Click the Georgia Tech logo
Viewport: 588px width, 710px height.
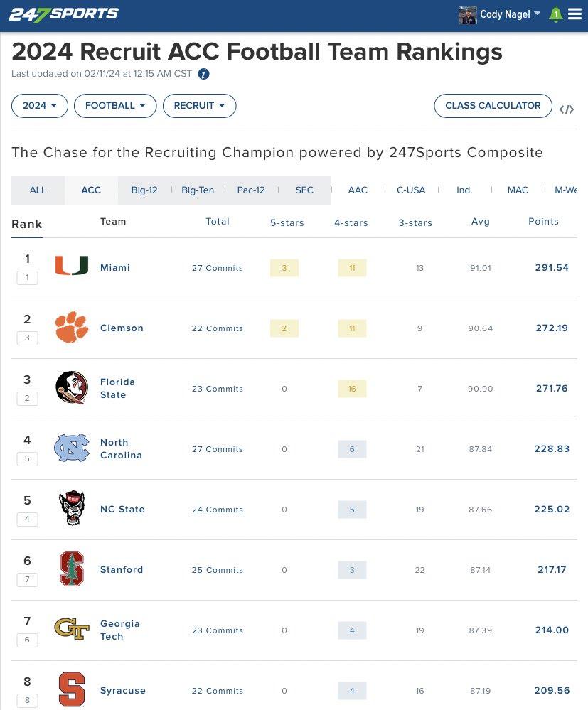point(72,629)
